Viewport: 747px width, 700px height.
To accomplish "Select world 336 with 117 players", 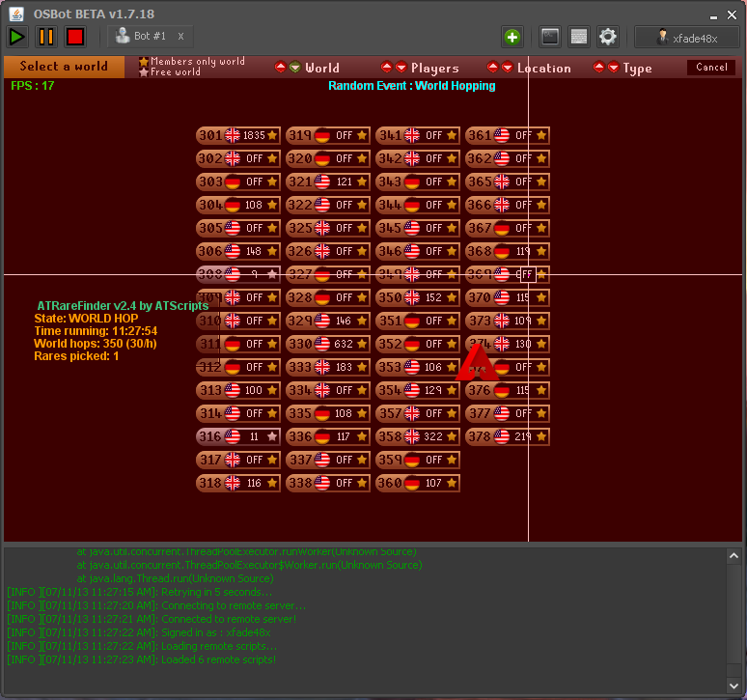I will click(328, 436).
